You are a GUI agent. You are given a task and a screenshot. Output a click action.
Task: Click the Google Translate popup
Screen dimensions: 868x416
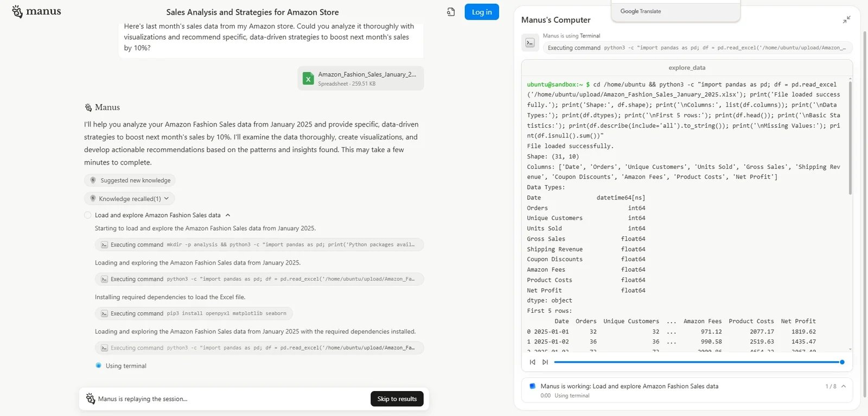[x=675, y=11]
